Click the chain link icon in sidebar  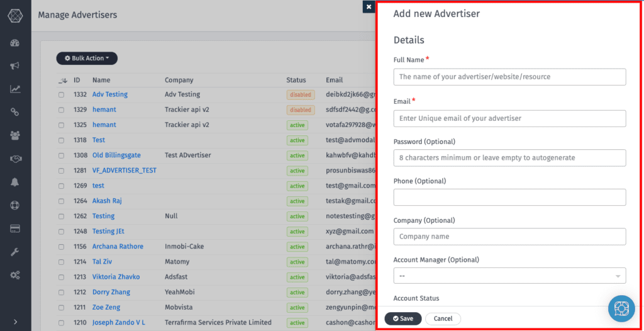coord(15,112)
